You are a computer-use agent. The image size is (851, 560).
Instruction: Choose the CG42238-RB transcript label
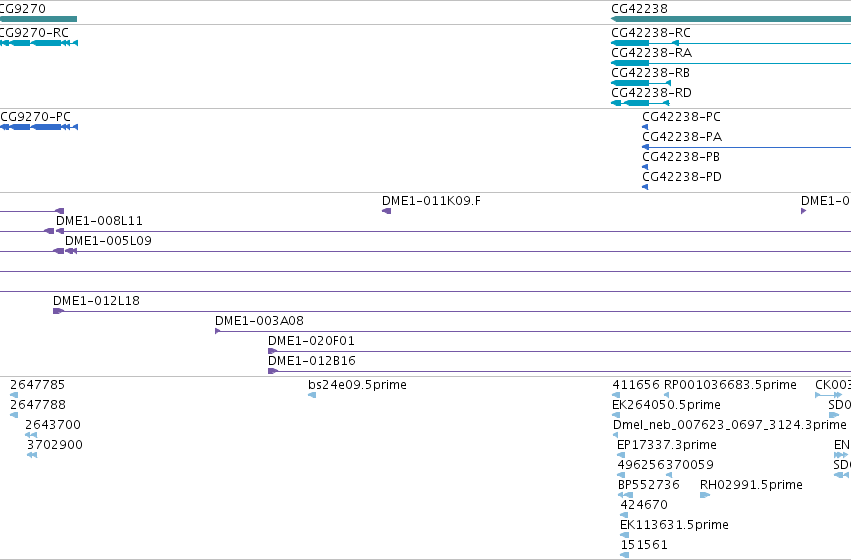tap(650, 73)
